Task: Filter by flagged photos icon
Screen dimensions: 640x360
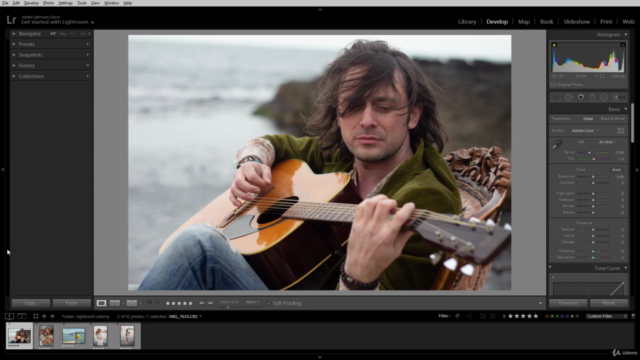Action: [x=457, y=316]
